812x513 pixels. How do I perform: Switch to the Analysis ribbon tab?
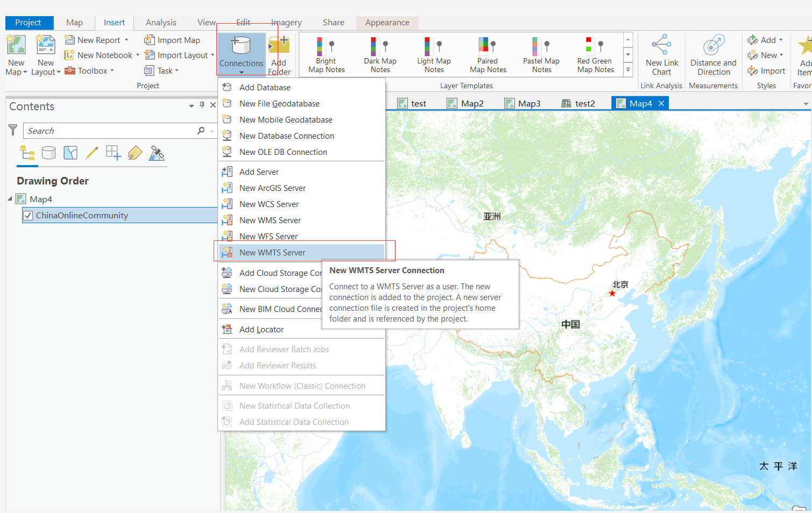tap(160, 23)
